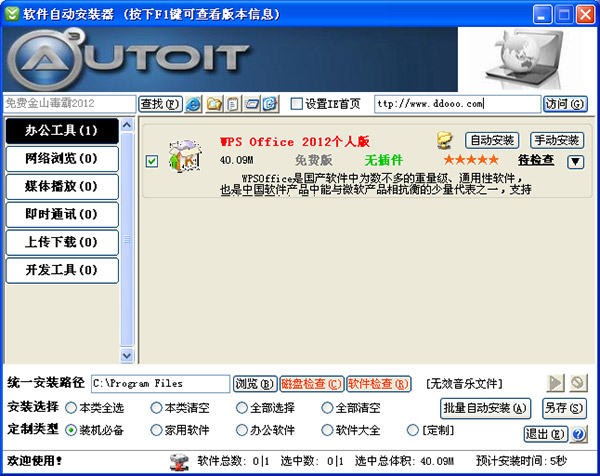Click the music play button
This screenshot has height=476, width=600.
[556, 383]
